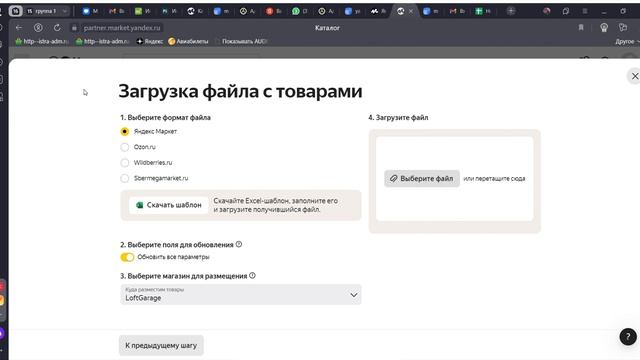Click the browser back arrow

[x=19, y=28]
